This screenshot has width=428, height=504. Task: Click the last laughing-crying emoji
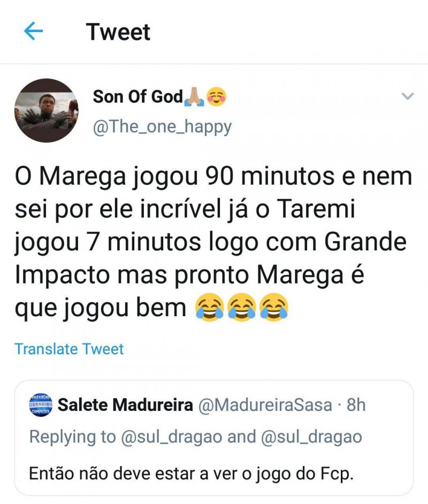[x=274, y=307]
